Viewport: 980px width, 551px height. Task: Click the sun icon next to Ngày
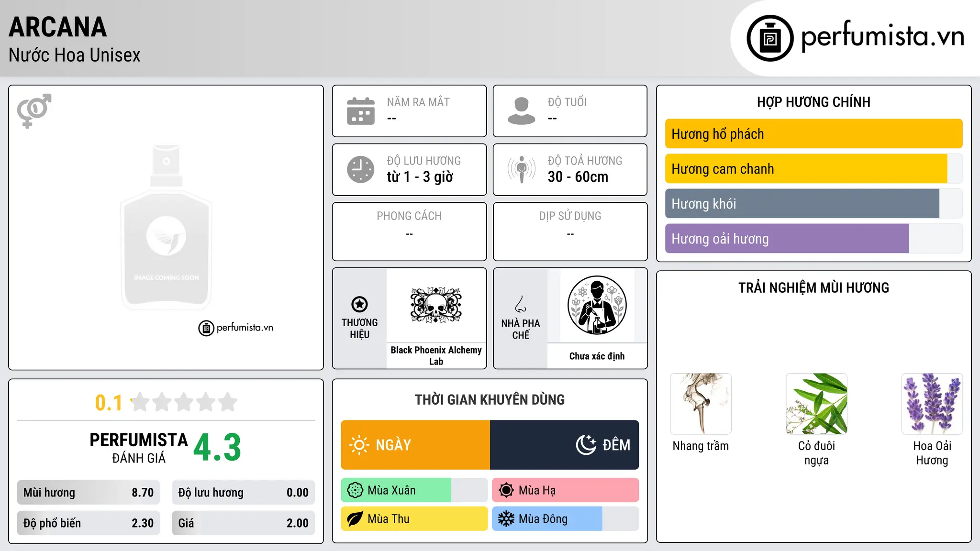tap(359, 445)
